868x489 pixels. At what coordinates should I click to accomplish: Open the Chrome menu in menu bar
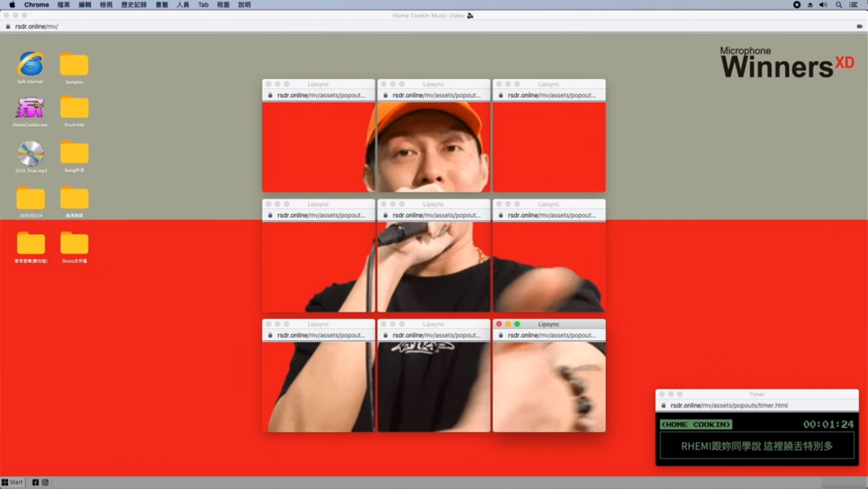(36, 5)
